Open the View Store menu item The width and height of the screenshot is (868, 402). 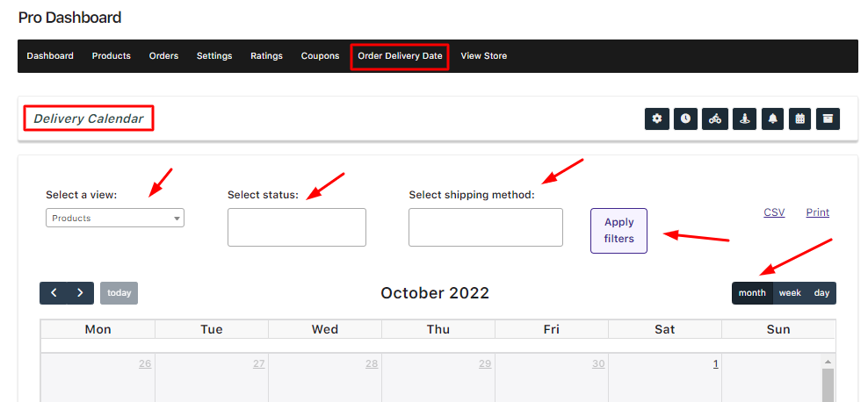484,56
